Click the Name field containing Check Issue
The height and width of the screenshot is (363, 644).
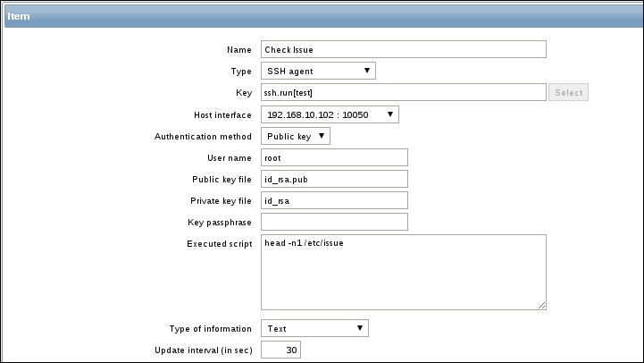[x=402, y=49]
